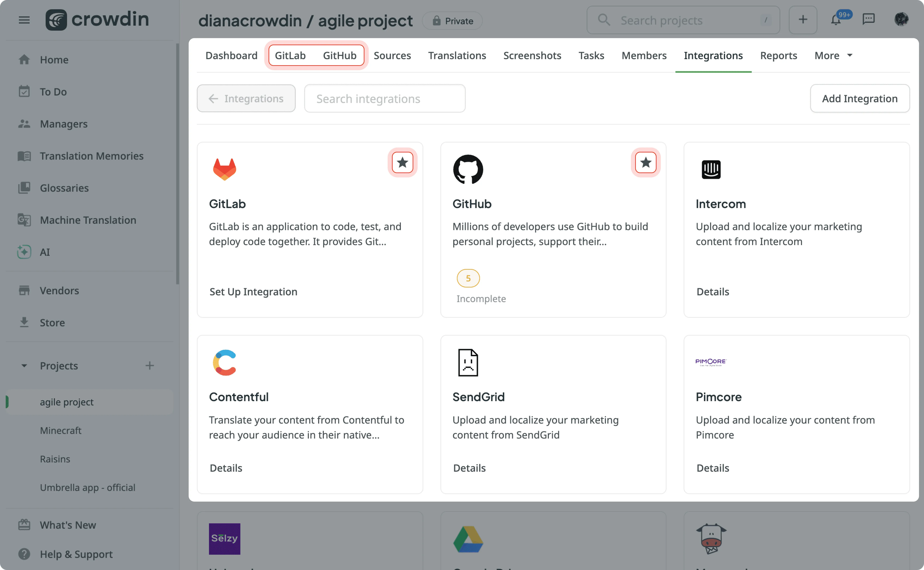
Task: Expand the More tab dropdown
Action: (833, 55)
